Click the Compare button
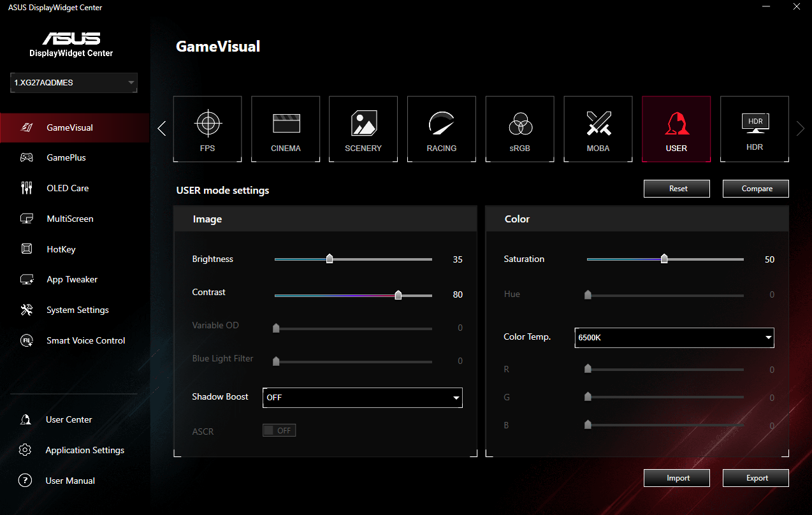 (x=757, y=189)
